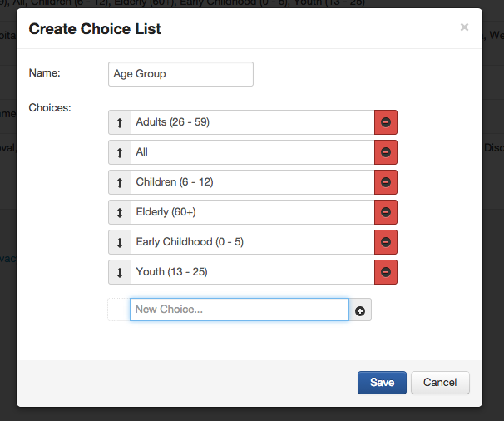Click the New Choice text input
Screen dimensions: 504x421
coord(239,310)
